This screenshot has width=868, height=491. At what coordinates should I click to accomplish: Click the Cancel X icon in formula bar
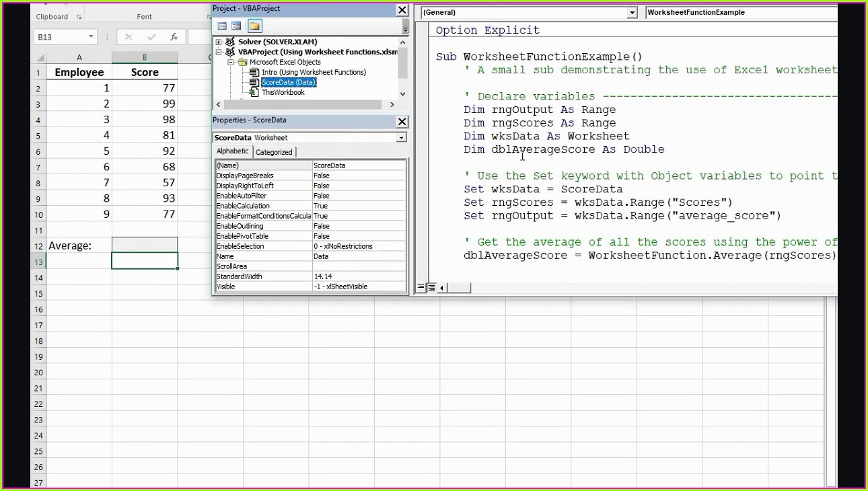[129, 37]
